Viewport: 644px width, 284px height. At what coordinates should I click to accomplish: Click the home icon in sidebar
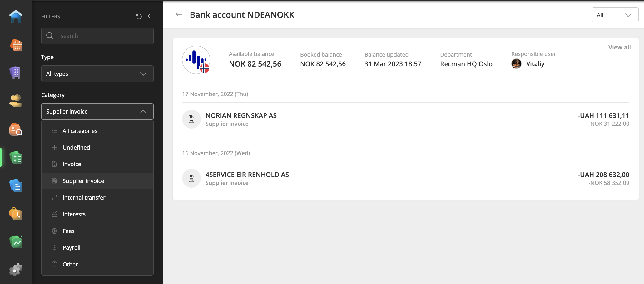coord(16,17)
